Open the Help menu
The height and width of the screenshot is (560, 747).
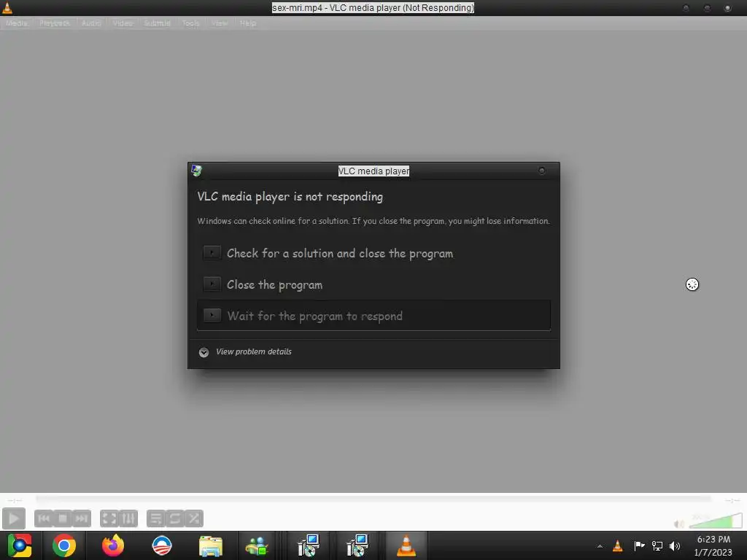pos(248,23)
